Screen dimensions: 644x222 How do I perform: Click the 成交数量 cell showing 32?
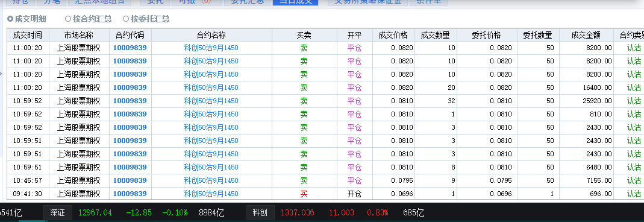click(436, 101)
